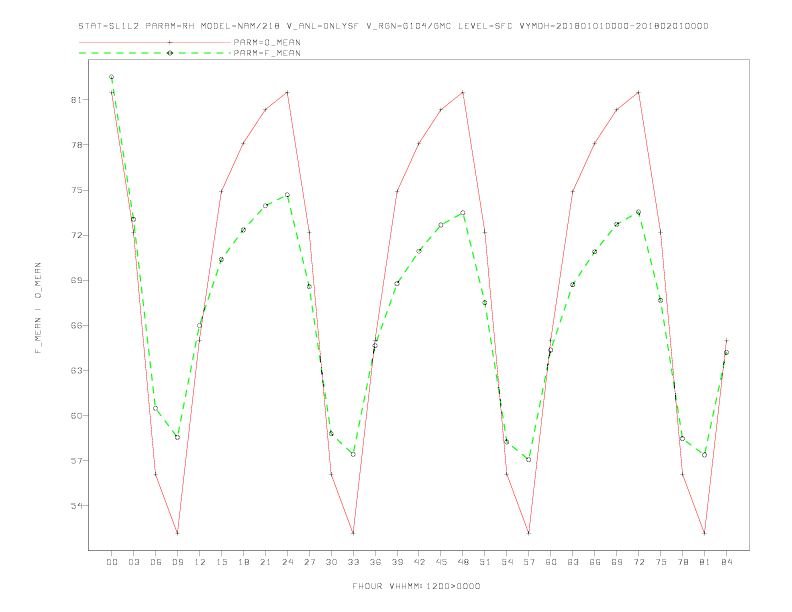This screenshot has height=612, width=792.
Task: Click the PARM=O_MEAN legend label
Action: (267, 42)
